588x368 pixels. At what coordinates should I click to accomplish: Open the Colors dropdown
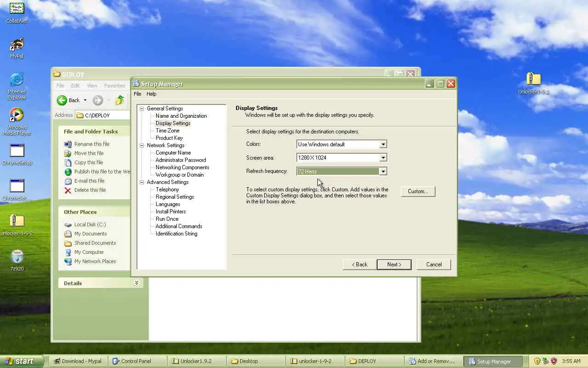383,144
